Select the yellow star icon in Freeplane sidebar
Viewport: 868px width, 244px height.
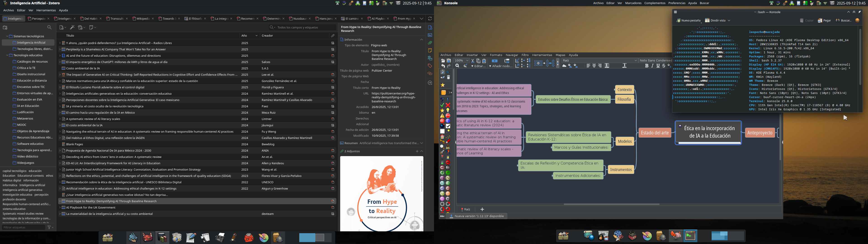442,85
